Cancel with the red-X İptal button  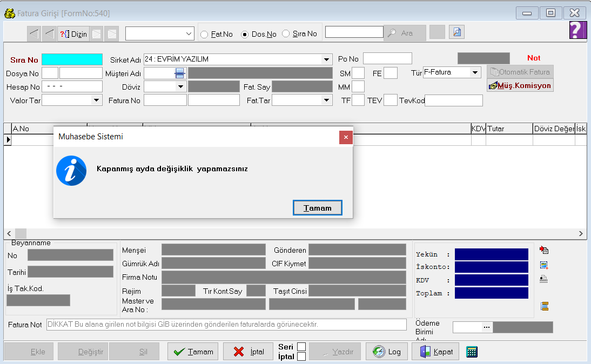(x=249, y=352)
